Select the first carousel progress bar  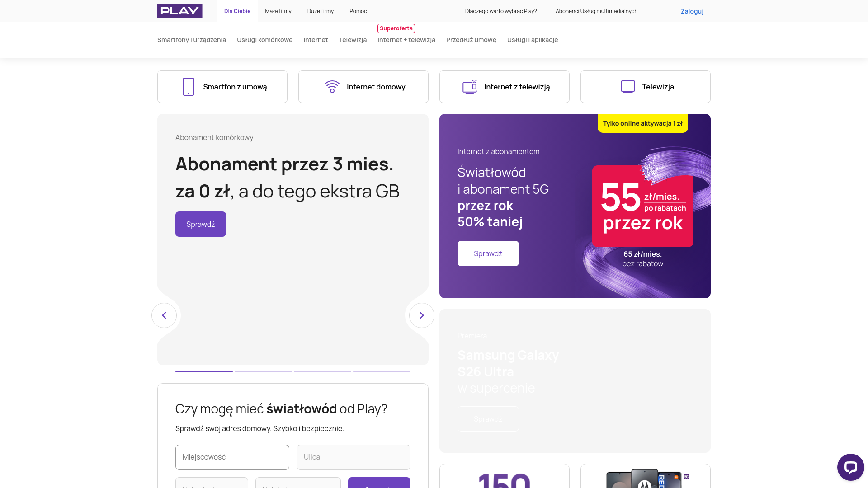pos(204,371)
